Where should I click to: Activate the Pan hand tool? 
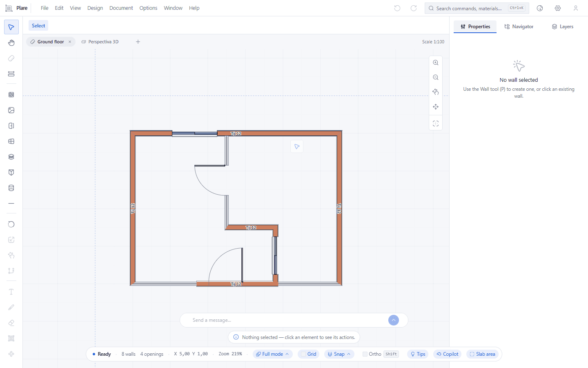(x=11, y=43)
